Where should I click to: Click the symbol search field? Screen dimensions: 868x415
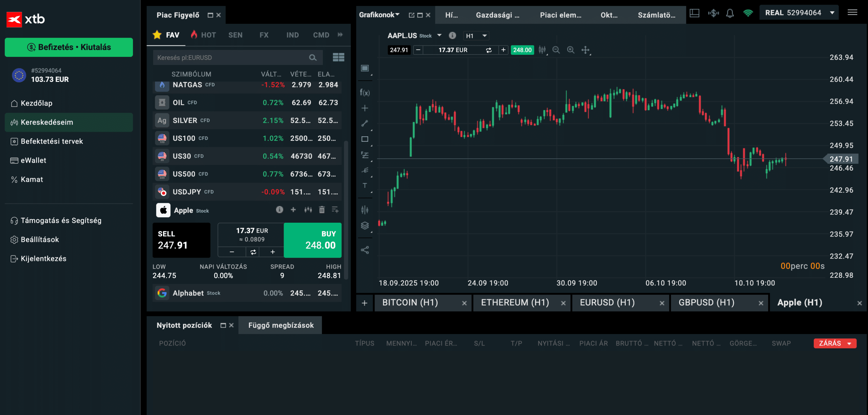coord(231,57)
